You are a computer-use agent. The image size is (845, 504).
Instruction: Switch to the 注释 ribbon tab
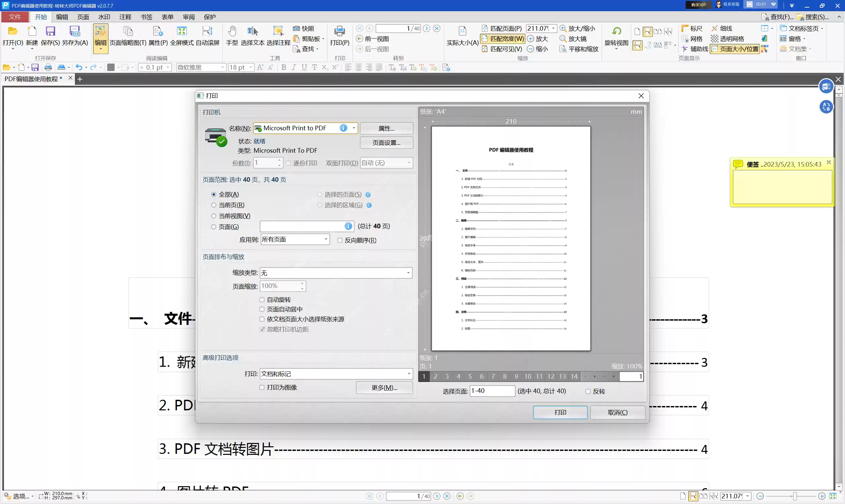[125, 16]
